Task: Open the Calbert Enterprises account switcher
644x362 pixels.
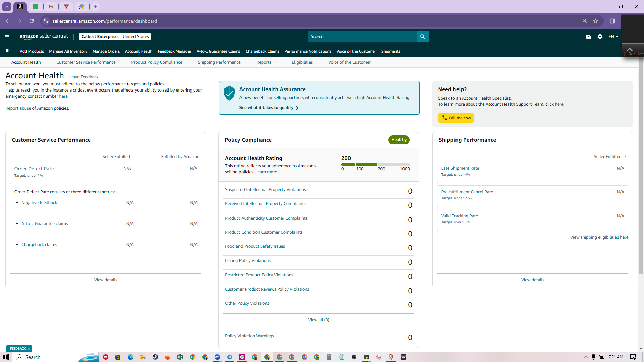Action: coord(115,37)
